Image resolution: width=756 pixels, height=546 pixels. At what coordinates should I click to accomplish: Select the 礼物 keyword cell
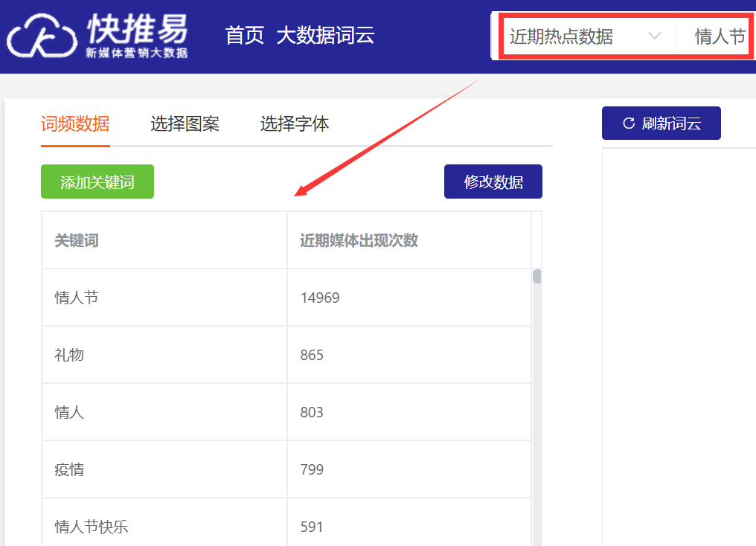(x=164, y=355)
